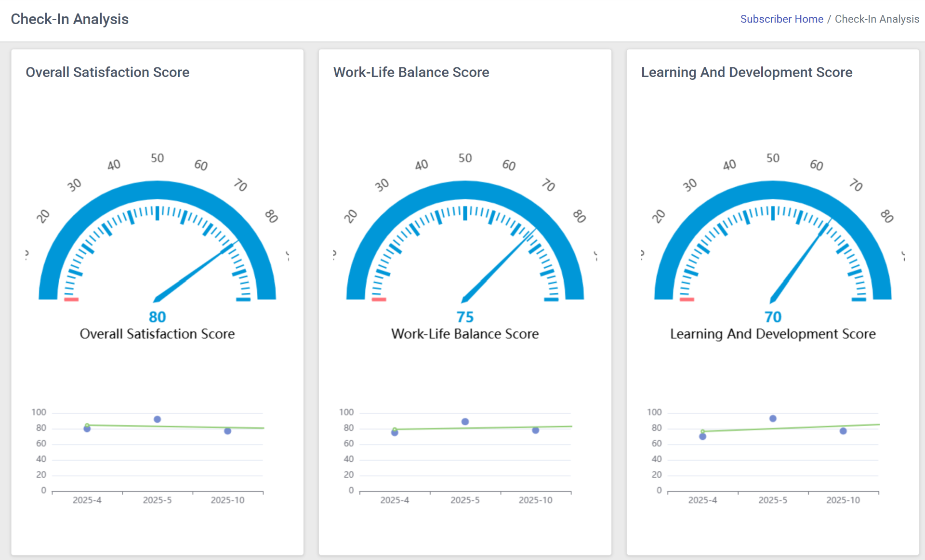This screenshot has width=925, height=560.
Task: Click the blue value 75 under middle gauge
Action: (x=464, y=316)
